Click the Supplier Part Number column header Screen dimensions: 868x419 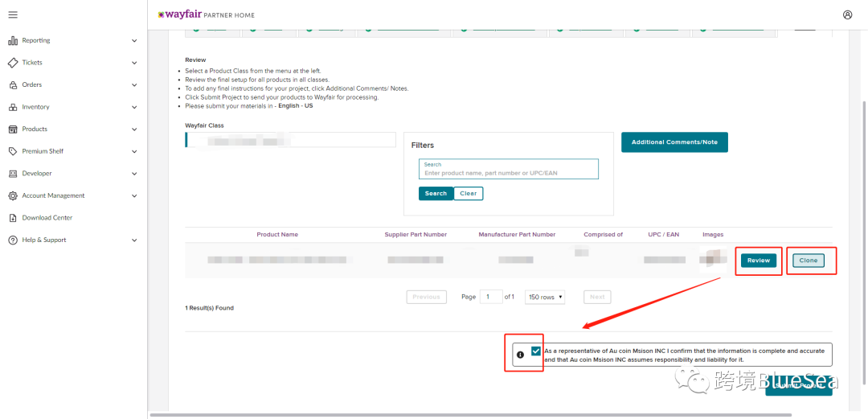click(416, 235)
